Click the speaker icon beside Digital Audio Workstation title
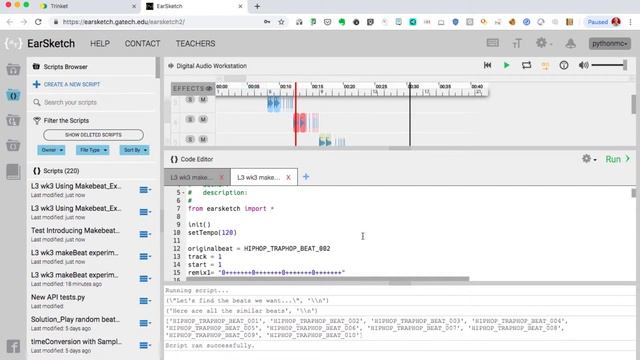Image resolution: width=640 pixels, height=360 pixels. [x=171, y=66]
